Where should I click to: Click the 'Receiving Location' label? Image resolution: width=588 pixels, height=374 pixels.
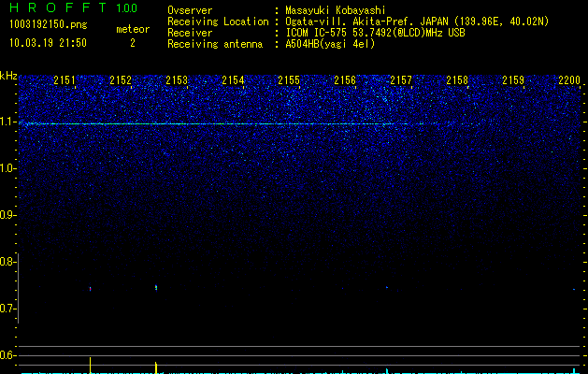click(218, 22)
